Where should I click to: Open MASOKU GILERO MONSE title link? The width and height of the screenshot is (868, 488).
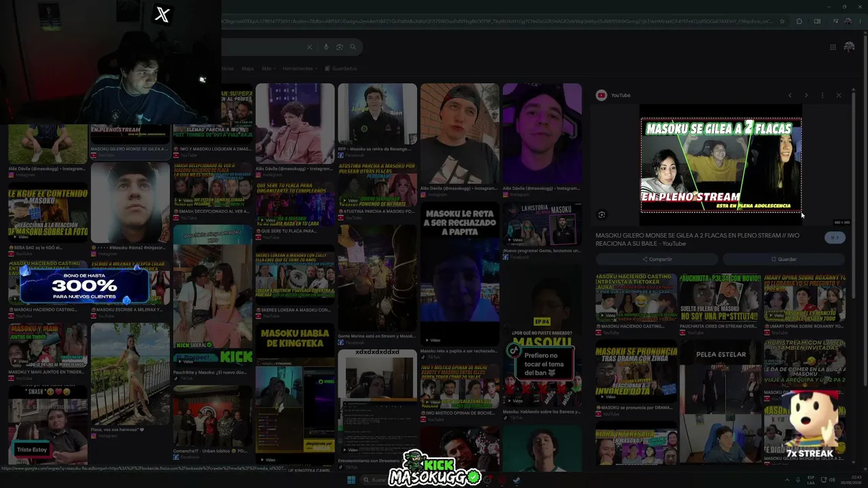[697, 239]
